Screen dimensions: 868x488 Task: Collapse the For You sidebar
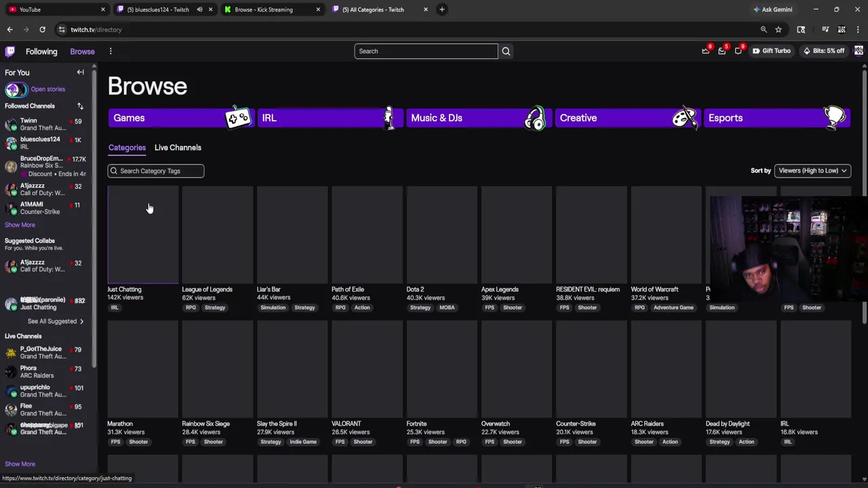coord(80,73)
